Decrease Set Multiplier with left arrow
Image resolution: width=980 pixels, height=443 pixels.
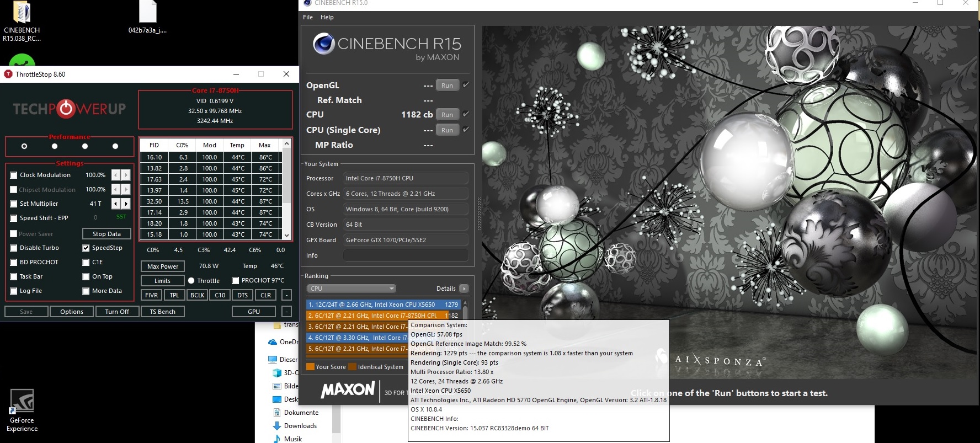(116, 204)
